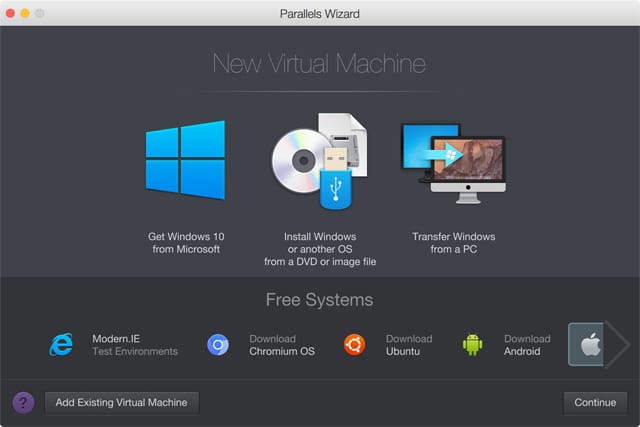Click Download Chromium OS text
Screen dimensions: 640x427
point(281,345)
